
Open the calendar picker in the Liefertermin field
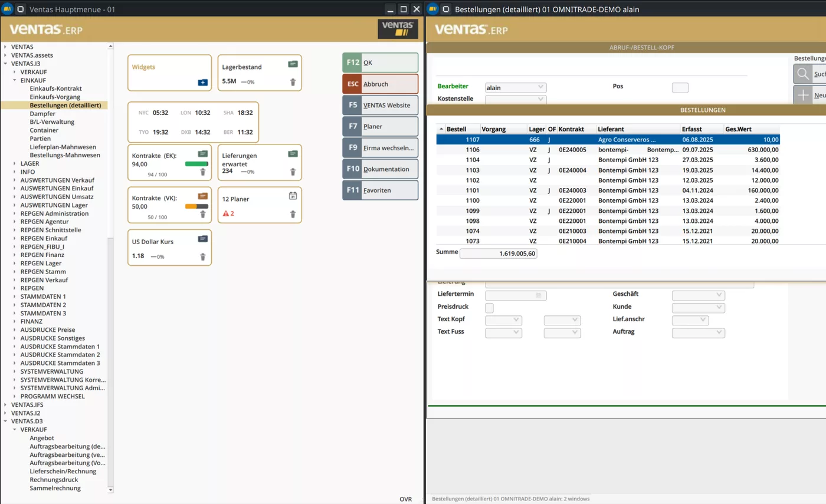(x=538, y=295)
